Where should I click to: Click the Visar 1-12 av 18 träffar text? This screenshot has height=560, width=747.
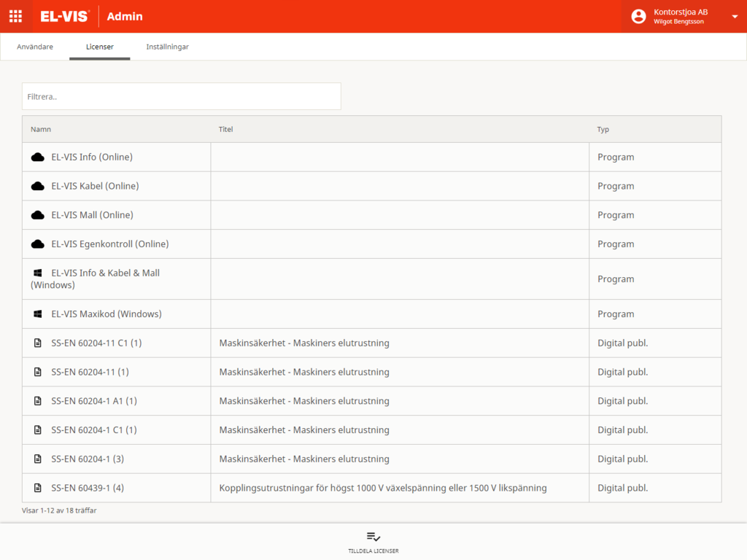click(59, 510)
